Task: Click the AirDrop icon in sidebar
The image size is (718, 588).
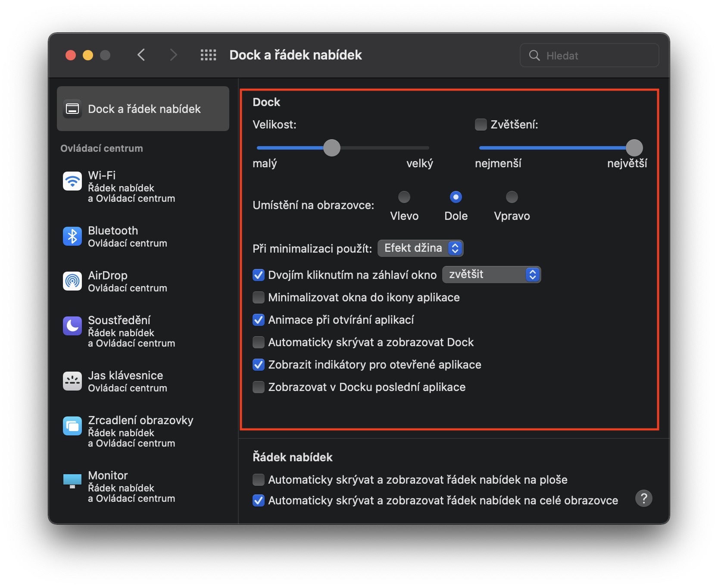Action: click(72, 281)
